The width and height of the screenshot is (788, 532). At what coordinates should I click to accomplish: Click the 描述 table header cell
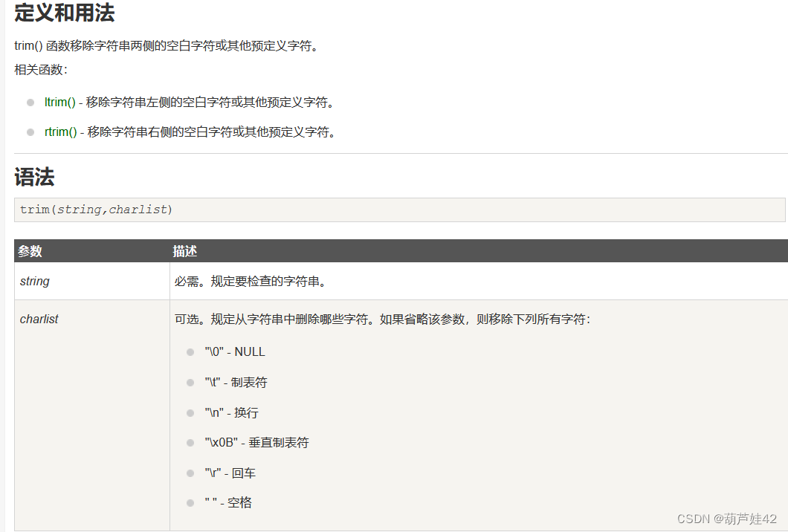(183, 251)
